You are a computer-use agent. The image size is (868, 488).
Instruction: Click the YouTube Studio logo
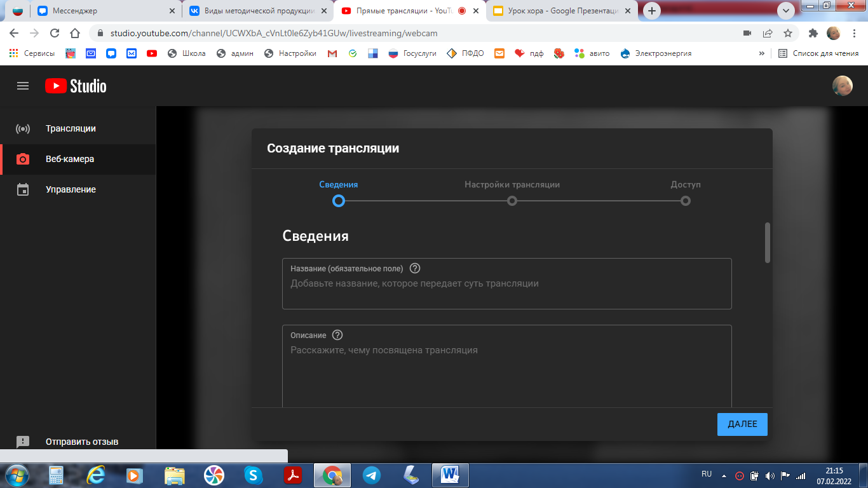click(x=76, y=86)
